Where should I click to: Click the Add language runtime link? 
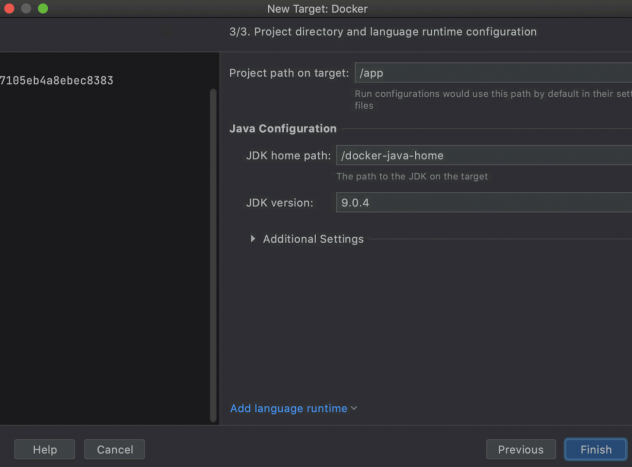point(288,408)
